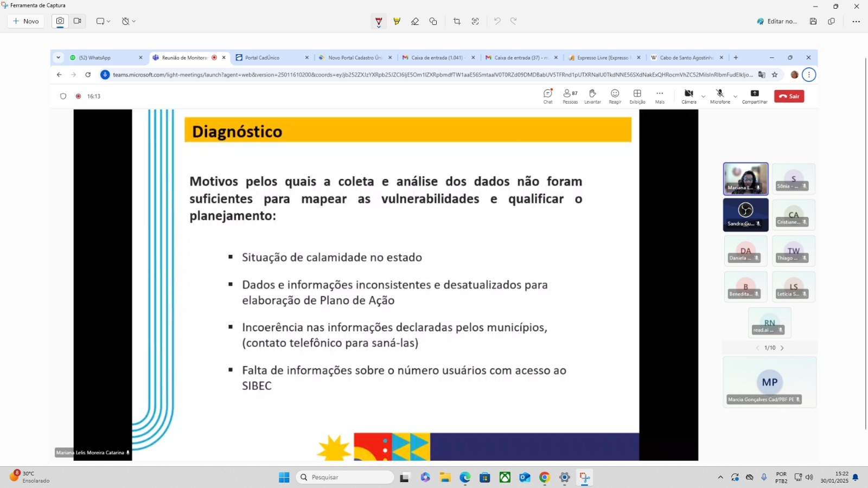
Task: Show hidden system tray icons
Action: tap(720, 477)
